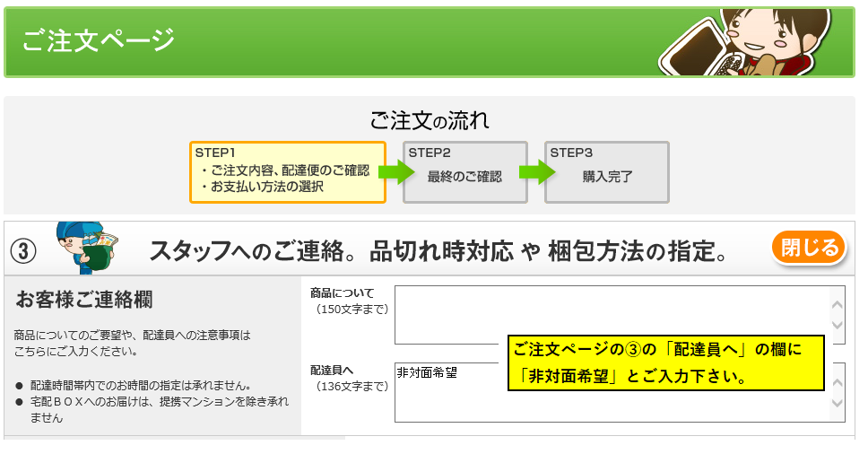This screenshot has width=868, height=454.
Task: Click the yellow 非対面希望 instruction callout
Action: [x=664, y=362]
